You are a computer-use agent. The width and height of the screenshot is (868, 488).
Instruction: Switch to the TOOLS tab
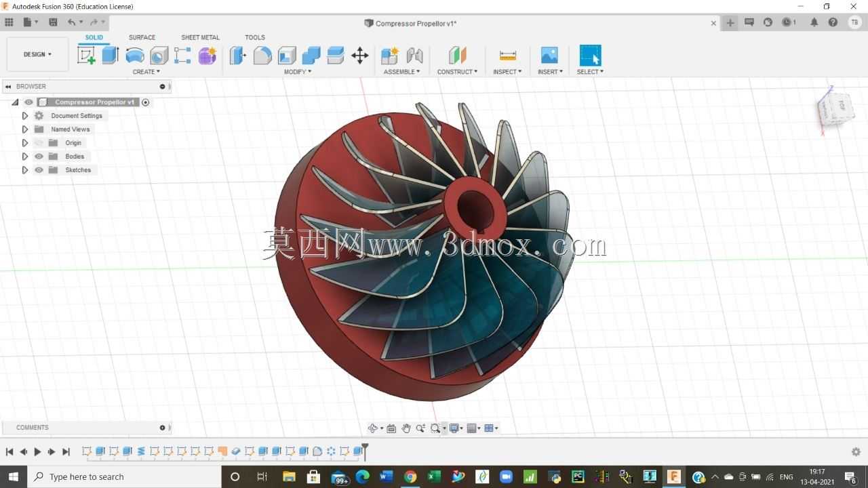[255, 38]
